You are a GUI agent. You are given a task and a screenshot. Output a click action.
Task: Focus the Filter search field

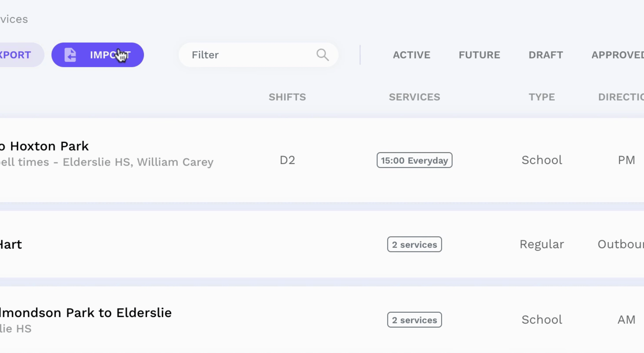[259, 55]
